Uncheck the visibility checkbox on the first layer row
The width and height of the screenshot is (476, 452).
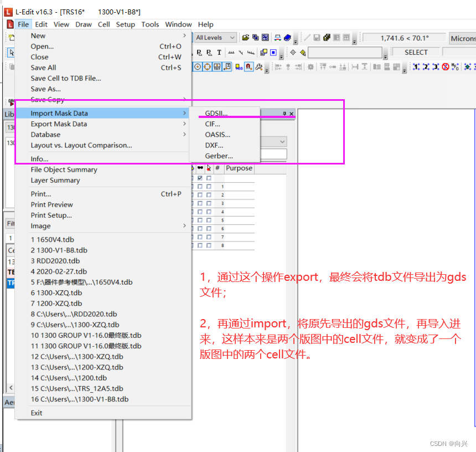click(x=200, y=178)
